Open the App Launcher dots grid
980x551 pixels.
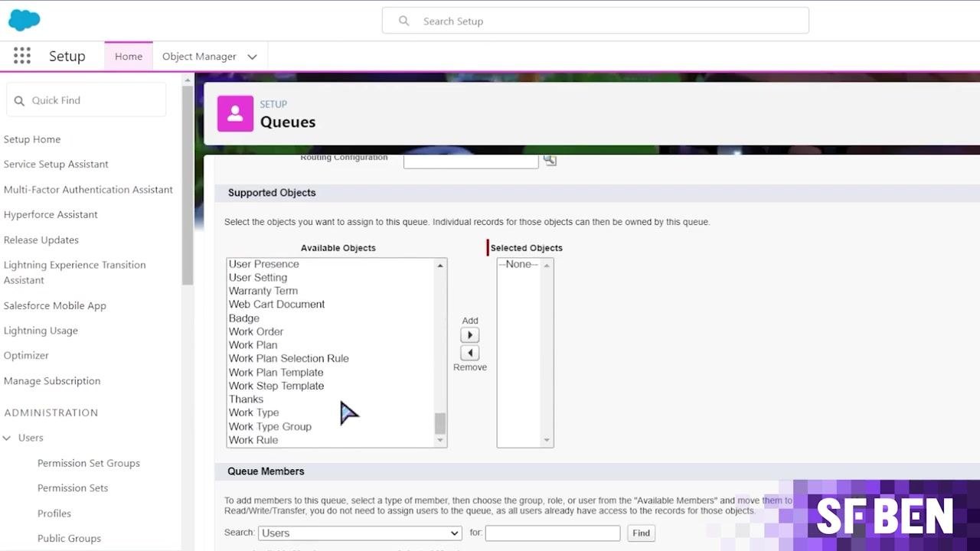(x=22, y=56)
